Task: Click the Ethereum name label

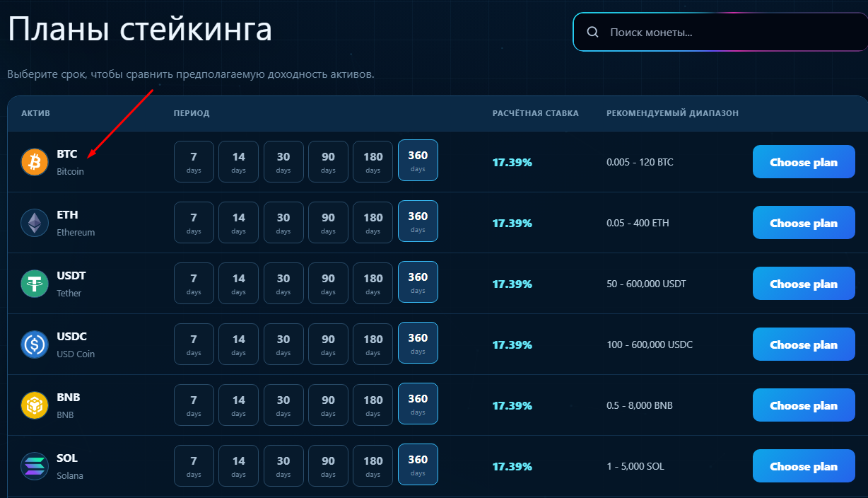Action: (x=76, y=232)
